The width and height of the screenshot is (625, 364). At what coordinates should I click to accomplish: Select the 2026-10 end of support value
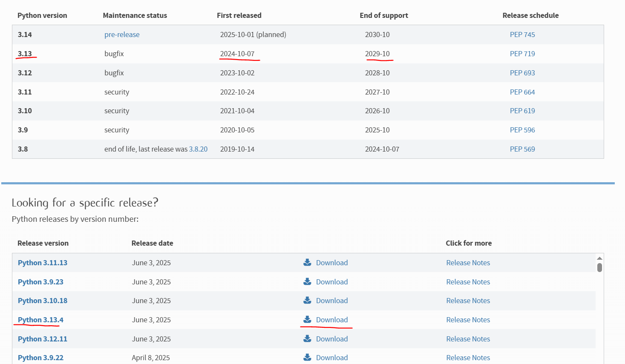[x=377, y=111]
